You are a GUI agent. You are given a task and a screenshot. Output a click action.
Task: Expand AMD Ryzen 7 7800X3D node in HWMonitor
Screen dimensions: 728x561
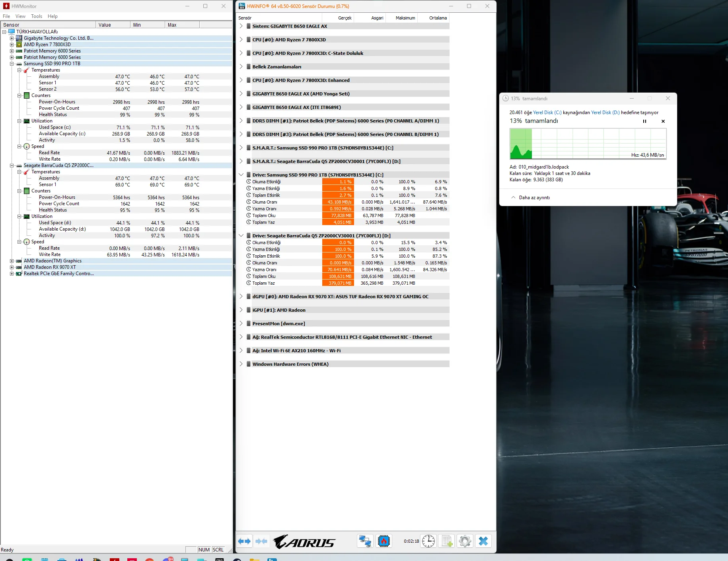pyautogui.click(x=12, y=45)
